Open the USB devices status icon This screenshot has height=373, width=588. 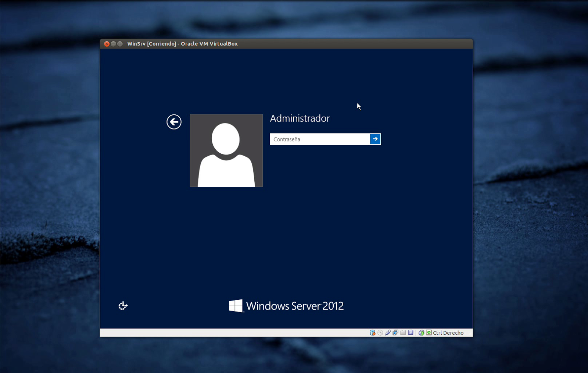pyautogui.click(x=388, y=333)
